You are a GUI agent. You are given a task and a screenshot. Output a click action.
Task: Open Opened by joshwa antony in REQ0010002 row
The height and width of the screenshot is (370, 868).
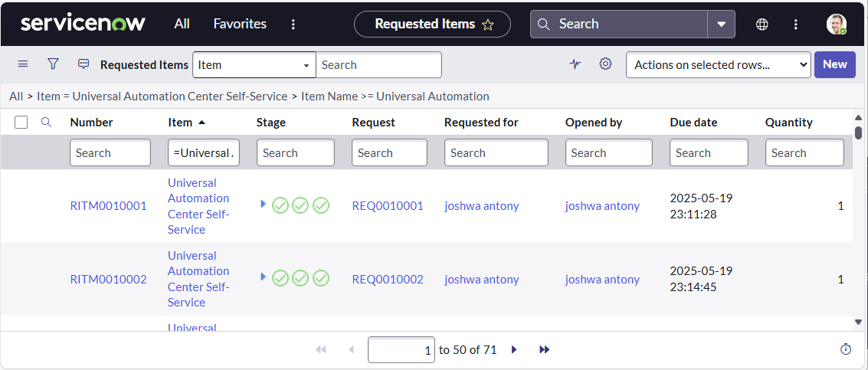[602, 279]
